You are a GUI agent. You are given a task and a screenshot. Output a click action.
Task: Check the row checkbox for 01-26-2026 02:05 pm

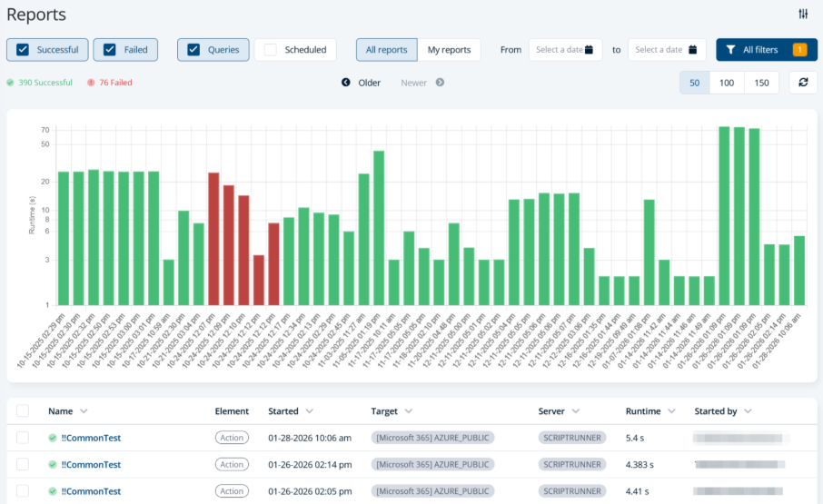[23, 491]
